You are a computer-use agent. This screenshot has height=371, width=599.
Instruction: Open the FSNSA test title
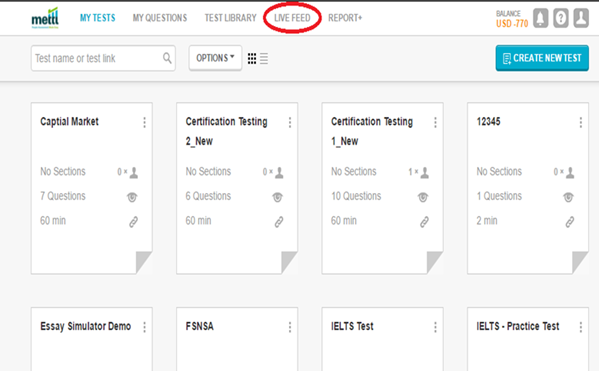[199, 326]
